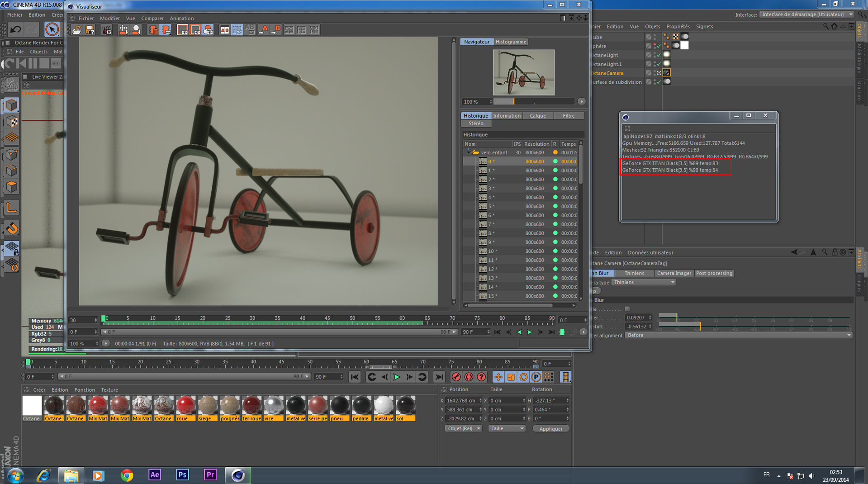Viewport: 868px width, 484px height.
Task: Jump to end of main timeline
Action: coord(439,377)
